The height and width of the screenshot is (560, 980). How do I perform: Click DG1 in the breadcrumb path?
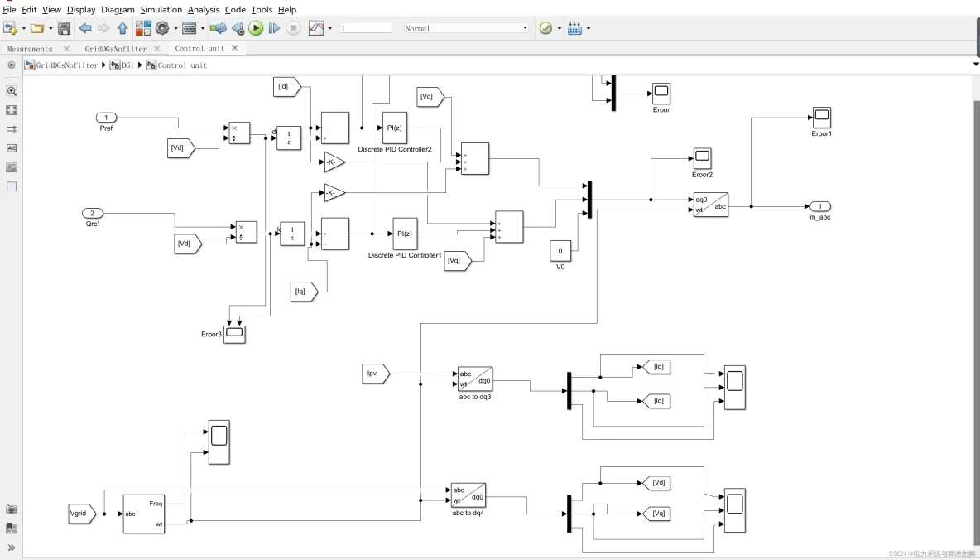127,65
